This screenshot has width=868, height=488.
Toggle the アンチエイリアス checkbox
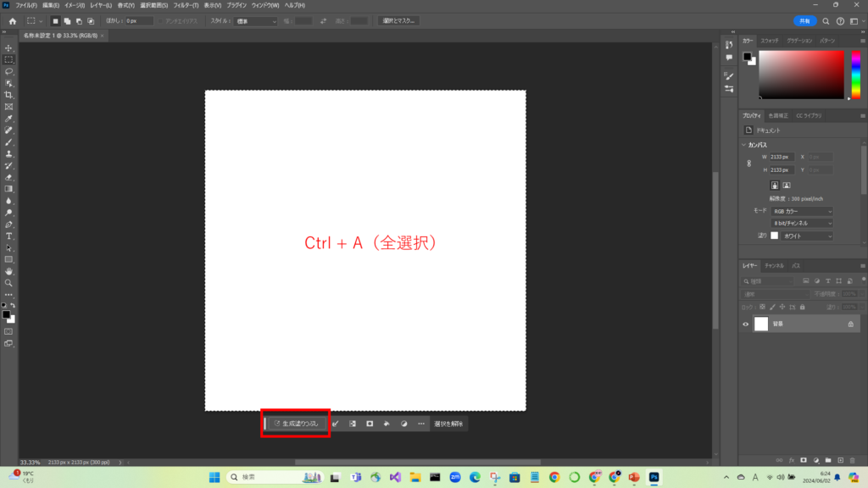point(161,20)
